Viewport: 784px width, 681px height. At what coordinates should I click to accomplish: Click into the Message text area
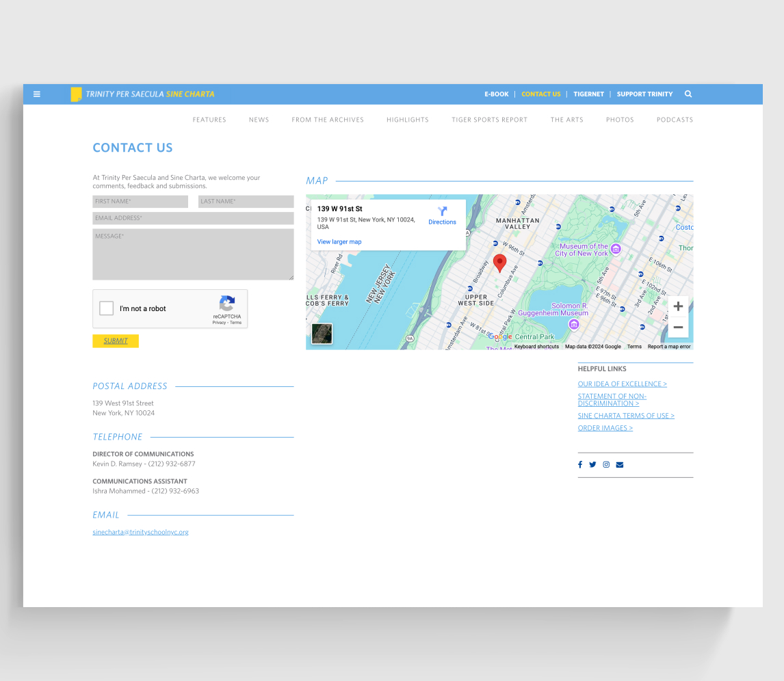coord(193,254)
